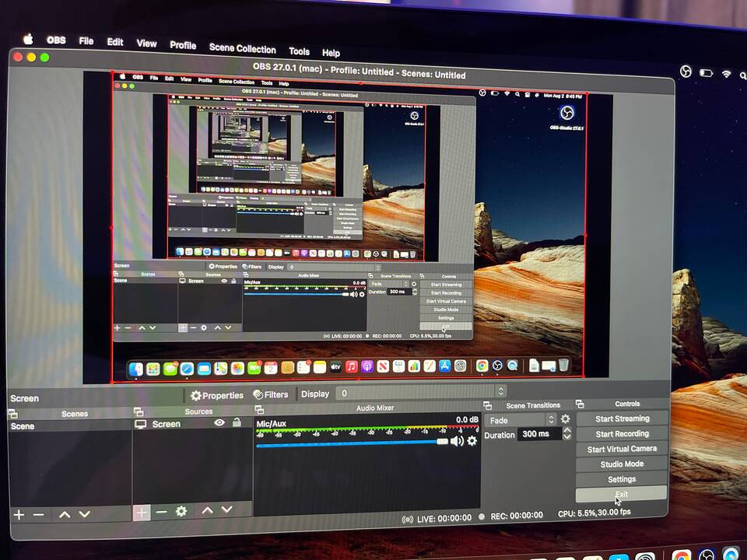The height and width of the screenshot is (560, 747).
Task: Float the Sources dock panel icon
Action: coord(139,411)
